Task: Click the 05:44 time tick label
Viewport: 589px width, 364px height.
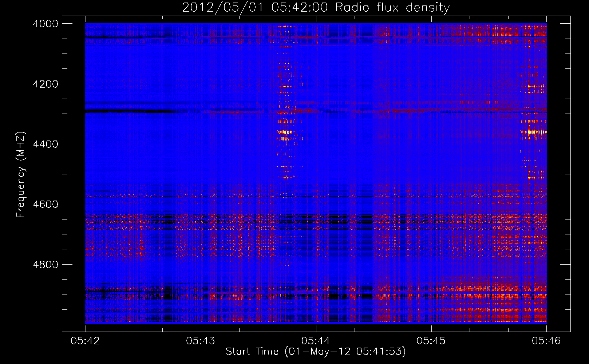Action: pyautogui.click(x=316, y=341)
